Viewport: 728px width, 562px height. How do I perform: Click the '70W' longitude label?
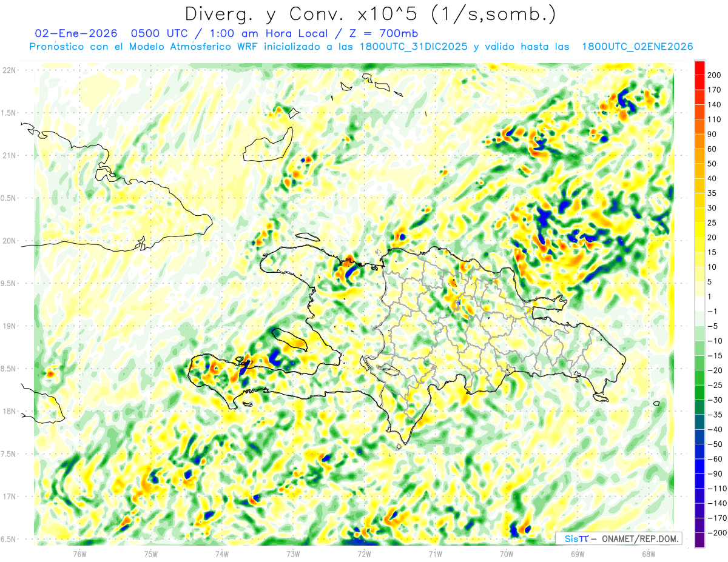(x=507, y=554)
